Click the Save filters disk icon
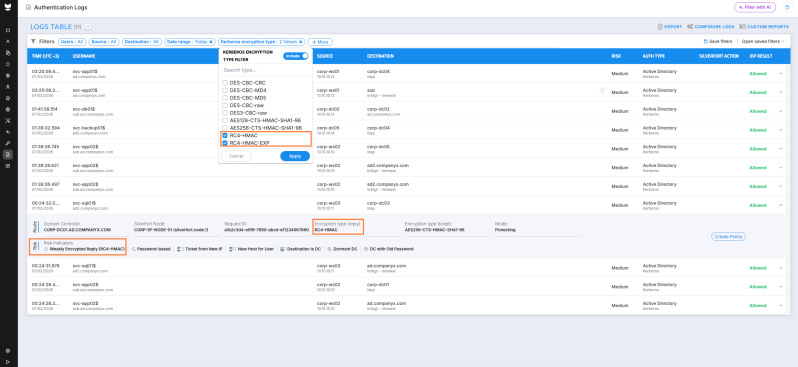Image resolution: width=798 pixels, height=367 pixels. pyautogui.click(x=705, y=42)
